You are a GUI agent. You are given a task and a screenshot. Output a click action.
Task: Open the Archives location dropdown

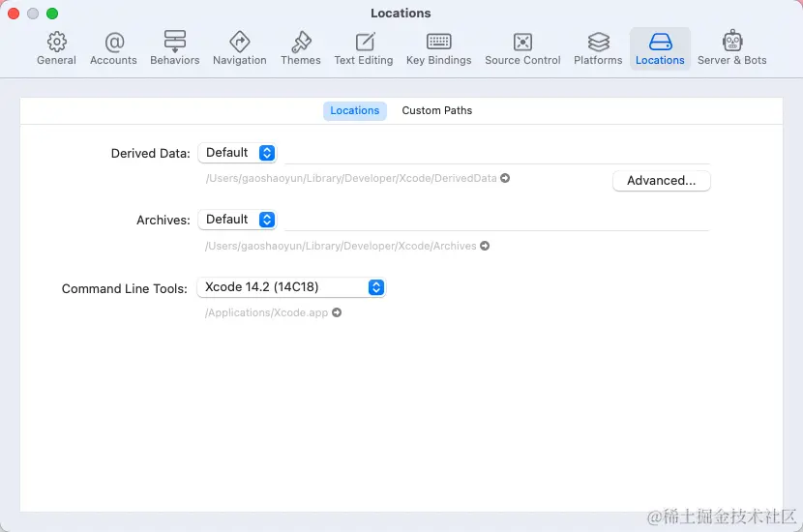(x=238, y=220)
